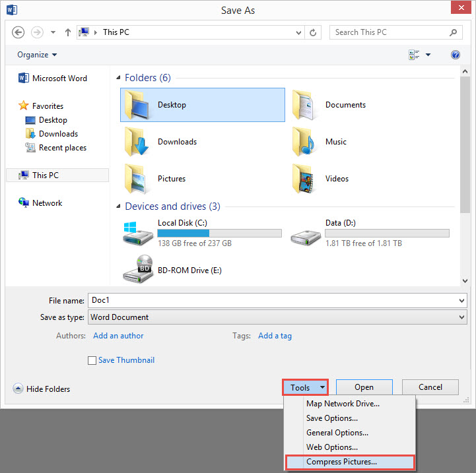Click the Cancel button
This screenshot has height=473, width=476.
tap(430, 387)
